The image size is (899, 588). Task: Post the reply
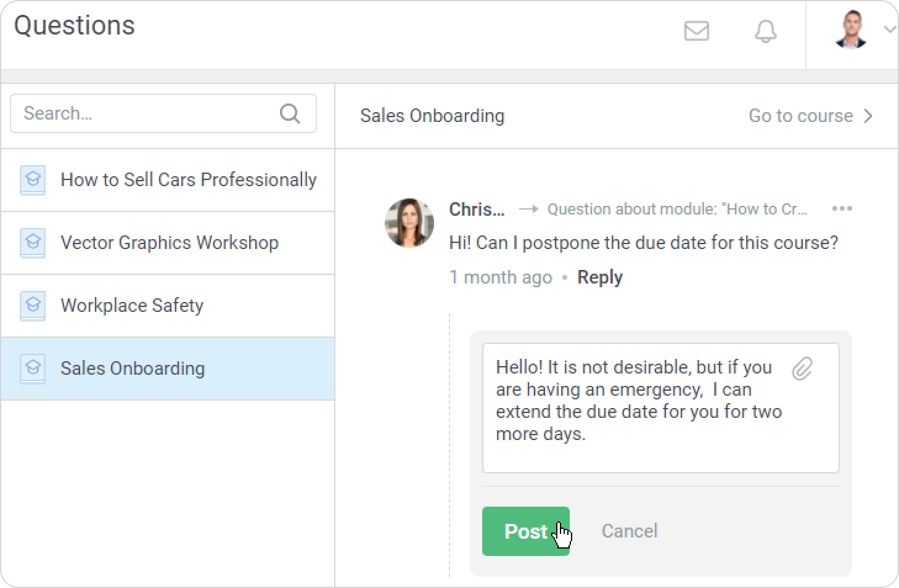525,531
